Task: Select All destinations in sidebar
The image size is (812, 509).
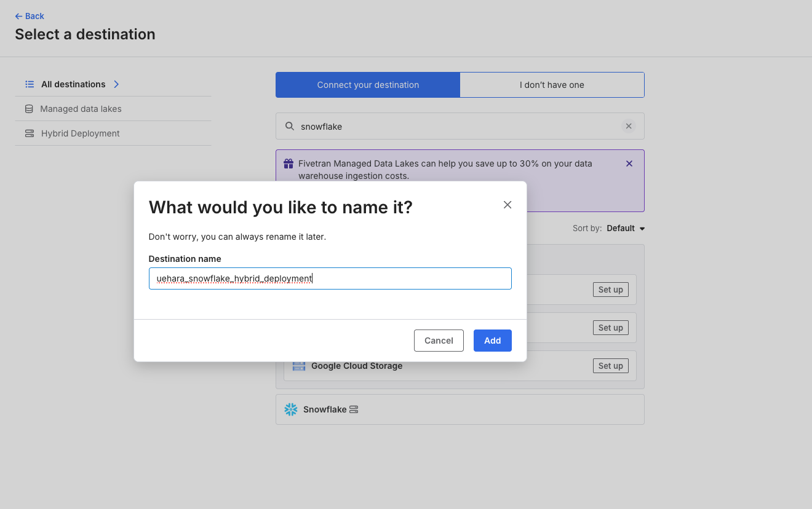Action: pos(73,84)
